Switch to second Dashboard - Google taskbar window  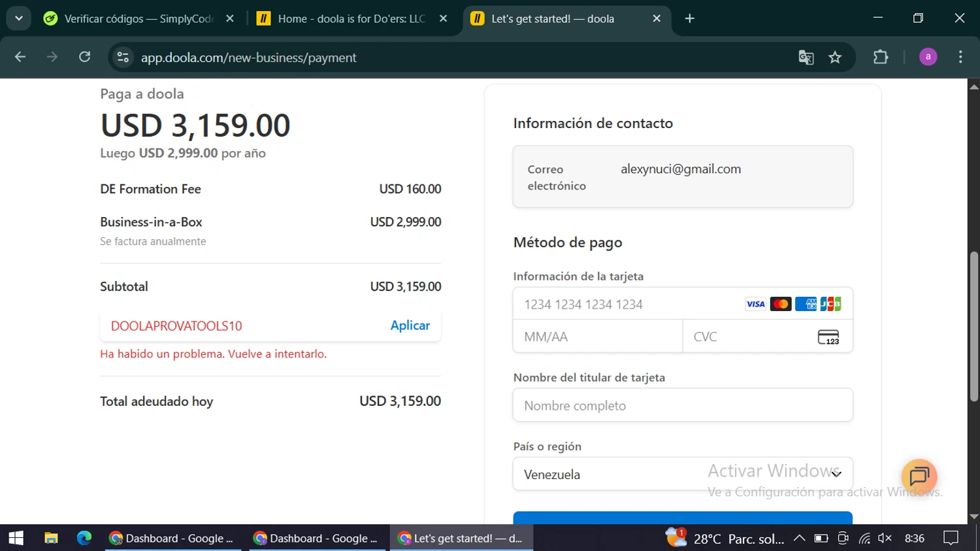[318, 538]
